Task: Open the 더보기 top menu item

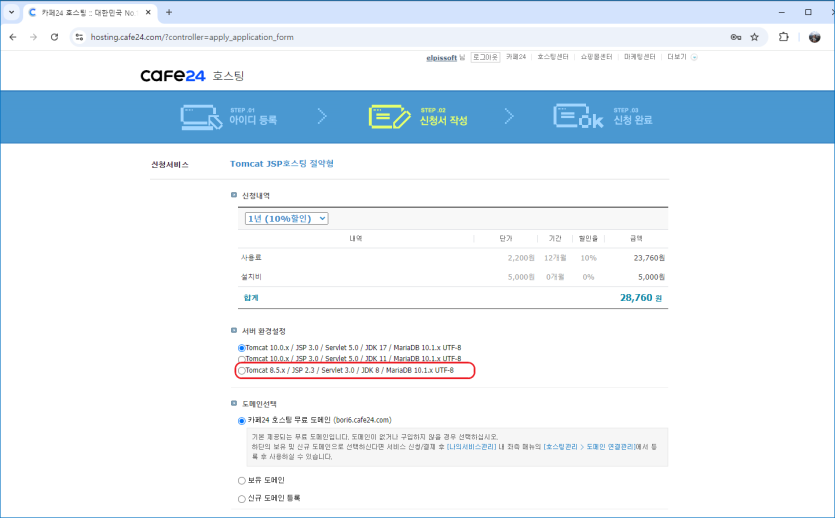Action: (677, 57)
